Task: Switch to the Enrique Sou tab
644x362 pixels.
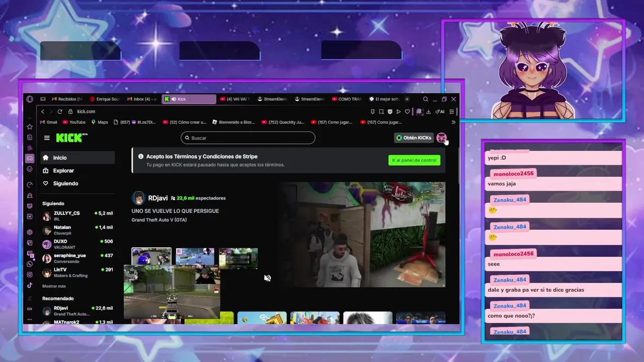Action: (x=104, y=99)
